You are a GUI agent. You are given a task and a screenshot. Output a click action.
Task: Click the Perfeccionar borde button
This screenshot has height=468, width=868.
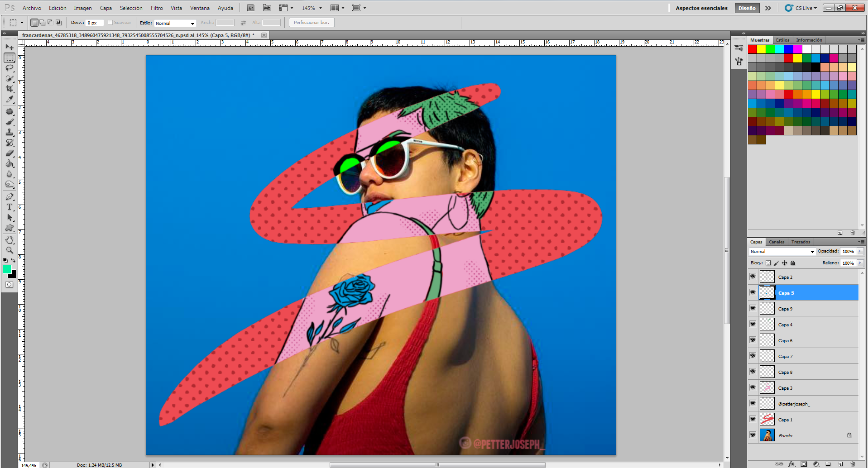pos(312,23)
